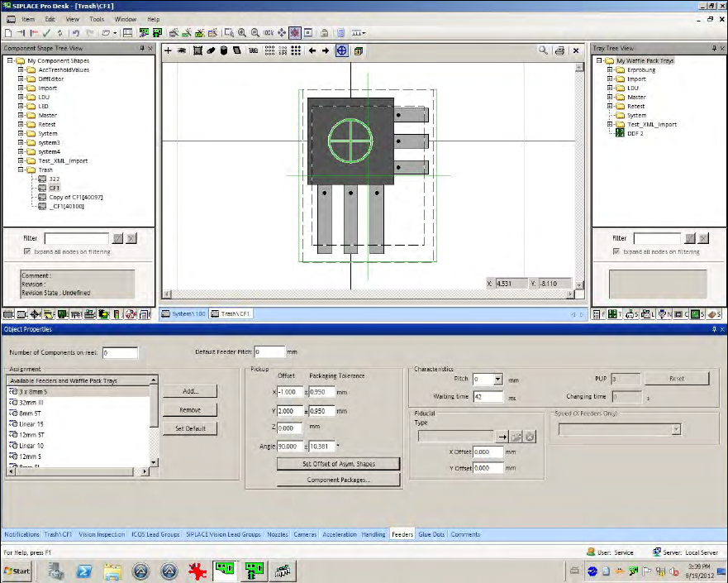The width and height of the screenshot is (728, 583).
Task: Click the green checkmark toolbar icon
Action: (47, 33)
